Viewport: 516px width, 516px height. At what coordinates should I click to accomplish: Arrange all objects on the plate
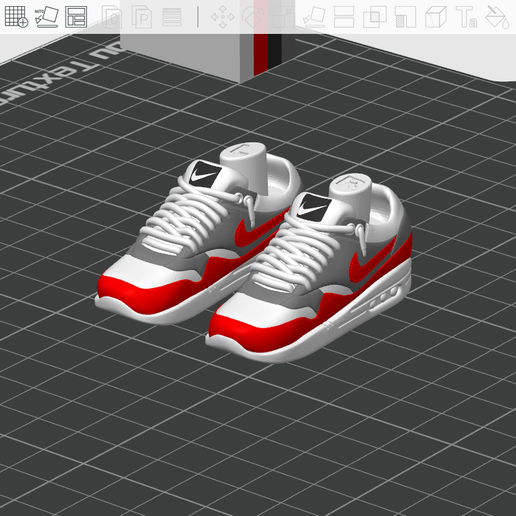(76, 16)
